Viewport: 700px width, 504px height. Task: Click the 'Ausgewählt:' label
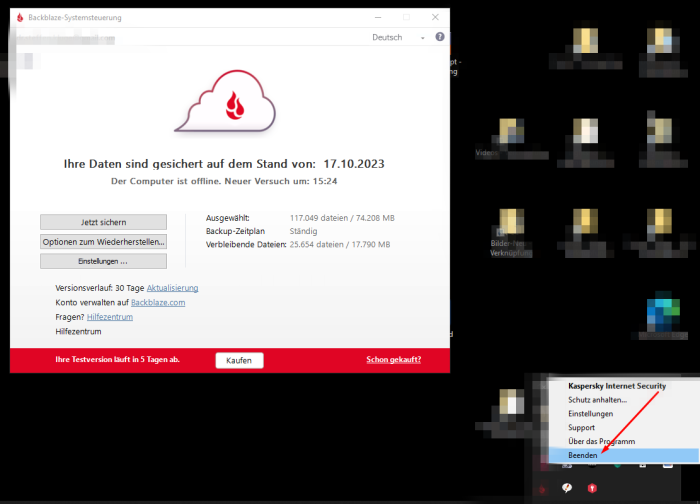(228, 218)
